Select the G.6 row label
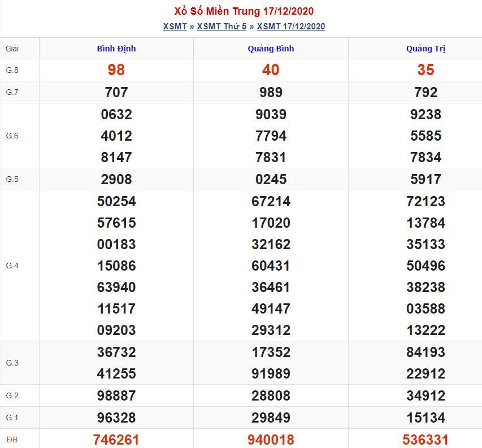Viewport: 482px width, 448px height. (12, 136)
